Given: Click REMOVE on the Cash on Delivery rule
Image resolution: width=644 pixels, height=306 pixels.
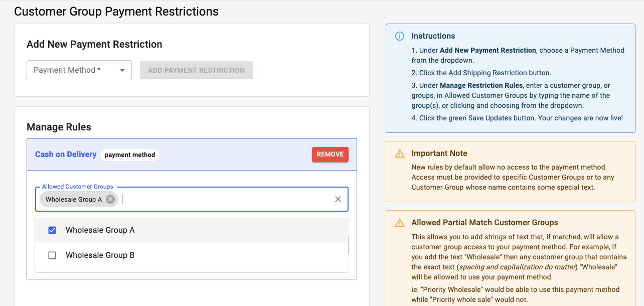Looking at the screenshot, I should [x=330, y=155].
